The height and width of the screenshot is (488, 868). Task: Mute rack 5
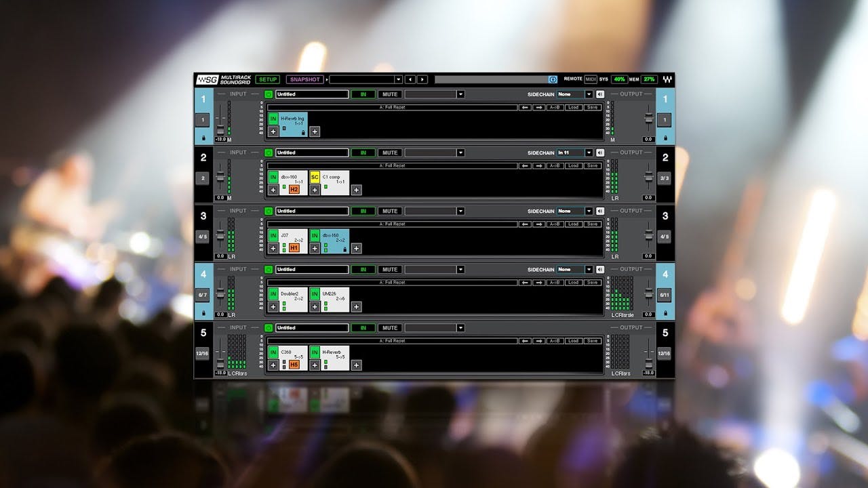click(x=389, y=327)
